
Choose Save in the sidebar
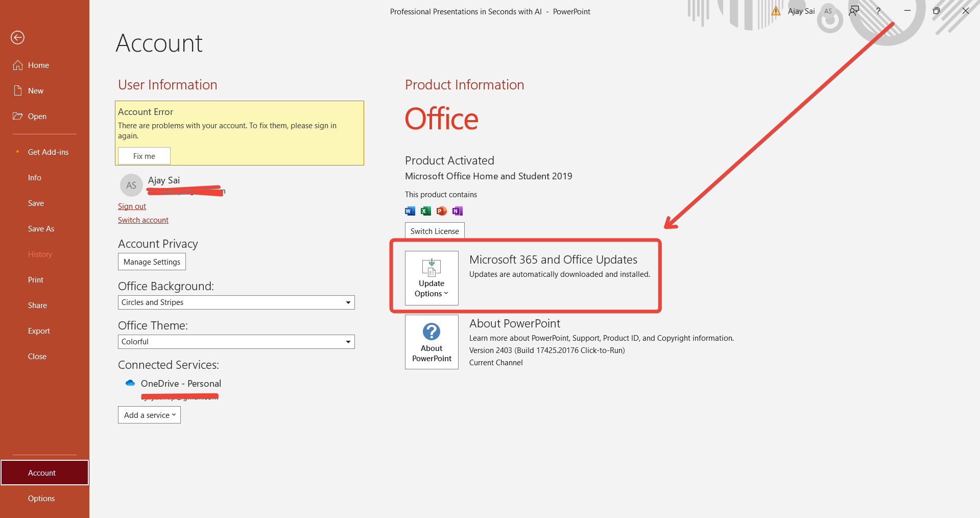click(x=44, y=203)
